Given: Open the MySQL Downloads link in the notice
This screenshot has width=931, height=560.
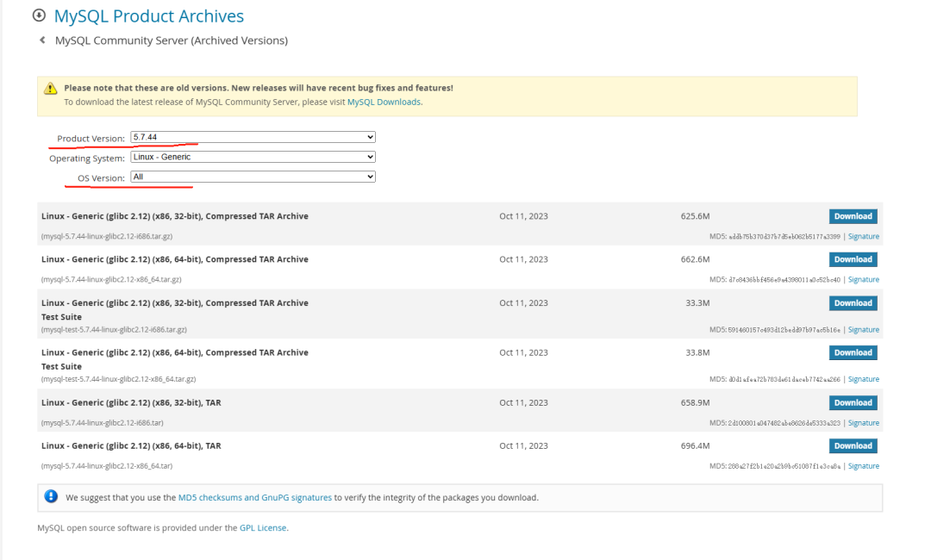Looking at the screenshot, I should coord(384,102).
